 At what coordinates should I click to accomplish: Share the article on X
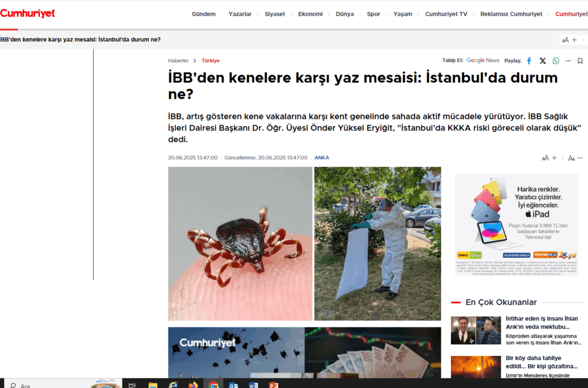543,61
